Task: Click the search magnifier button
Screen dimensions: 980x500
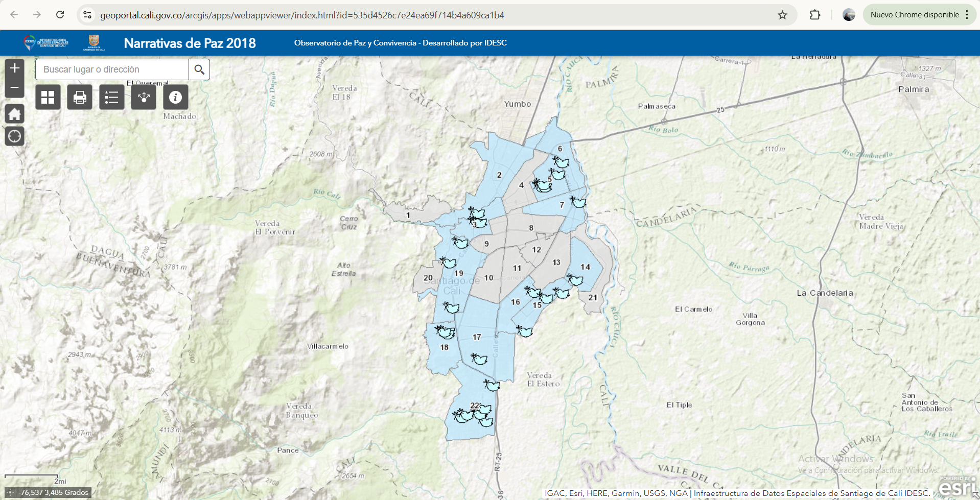Action: 199,69
